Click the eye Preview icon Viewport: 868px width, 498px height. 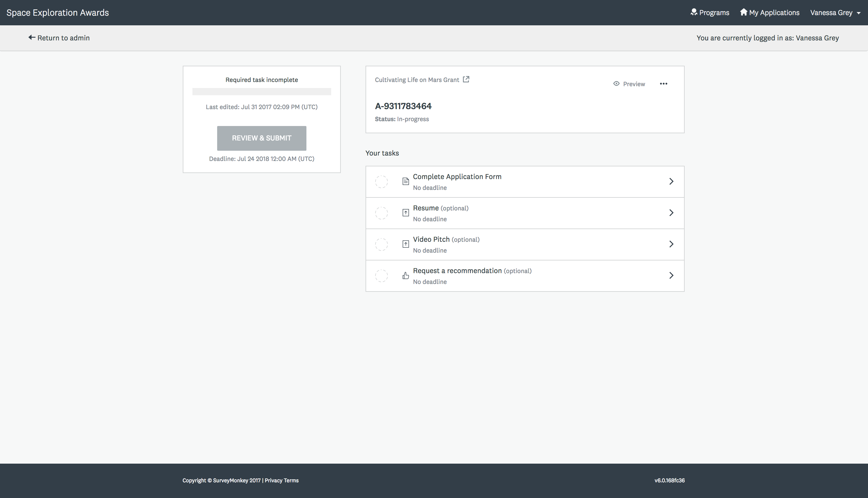tap(616, 84)
